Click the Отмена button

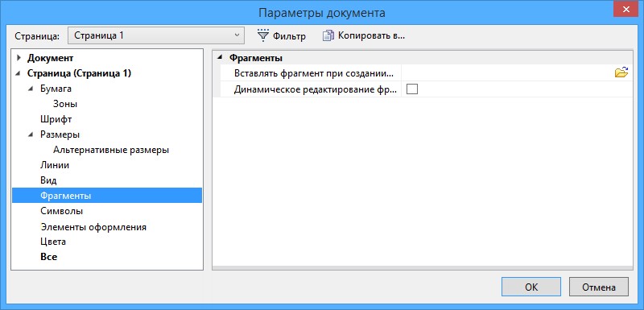click(x=599, y=287)
